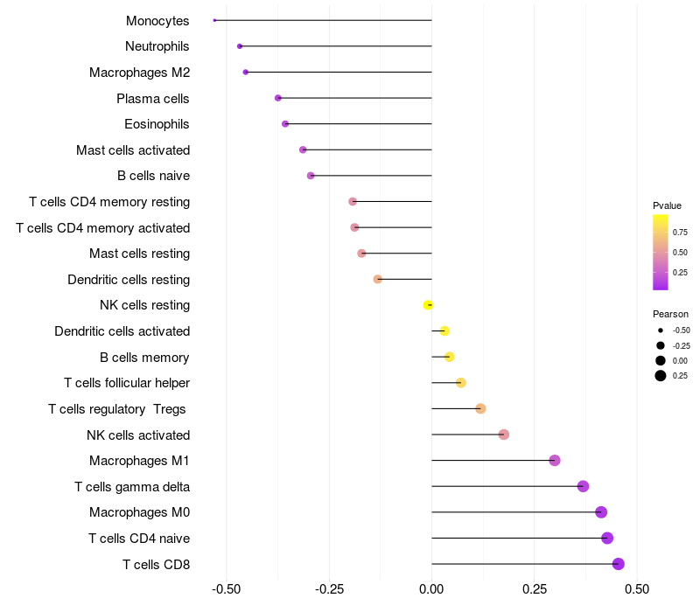Click the yellow NK cells resting dot

pos(428,305)
